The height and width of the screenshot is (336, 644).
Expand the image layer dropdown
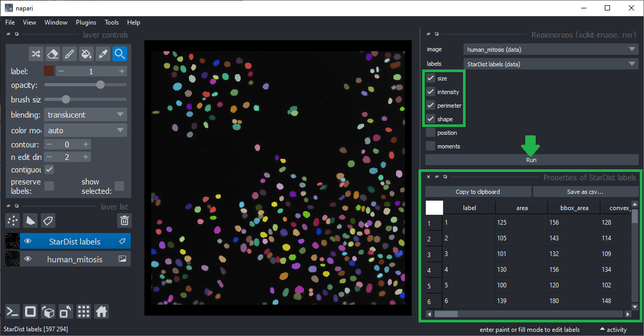550,50
